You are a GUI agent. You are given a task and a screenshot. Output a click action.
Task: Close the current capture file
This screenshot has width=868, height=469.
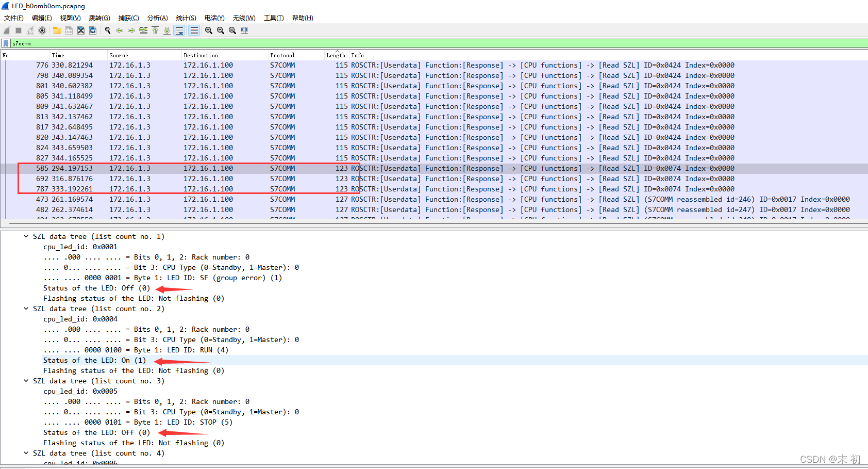coord(81,30)
